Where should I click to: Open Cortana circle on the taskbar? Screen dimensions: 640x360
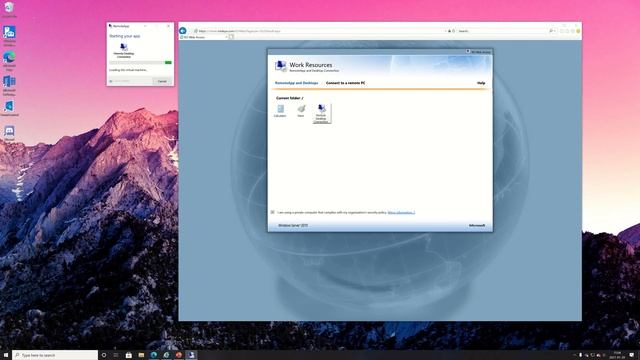click(x=104, y=355)
